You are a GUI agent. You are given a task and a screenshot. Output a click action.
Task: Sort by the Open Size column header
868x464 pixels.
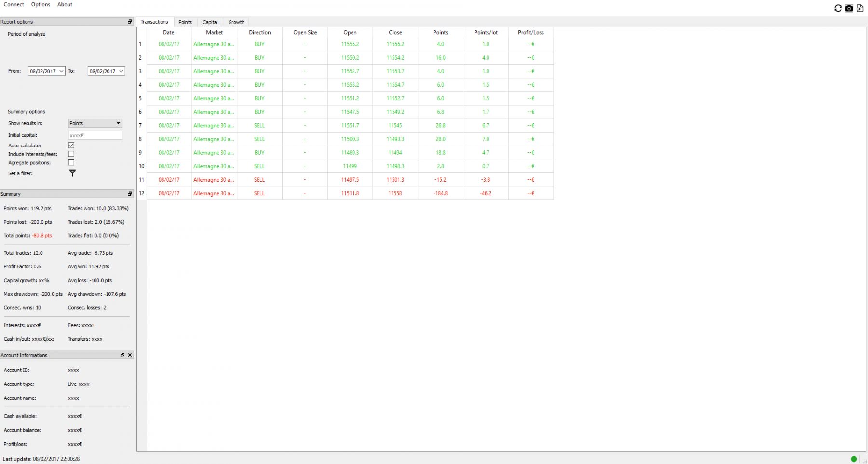point(305,32)
